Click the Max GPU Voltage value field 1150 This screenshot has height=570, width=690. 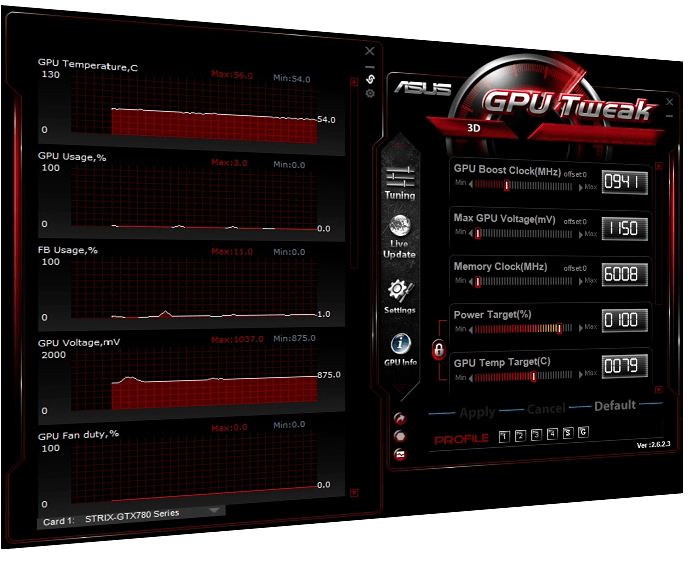[x=624, y=228]
